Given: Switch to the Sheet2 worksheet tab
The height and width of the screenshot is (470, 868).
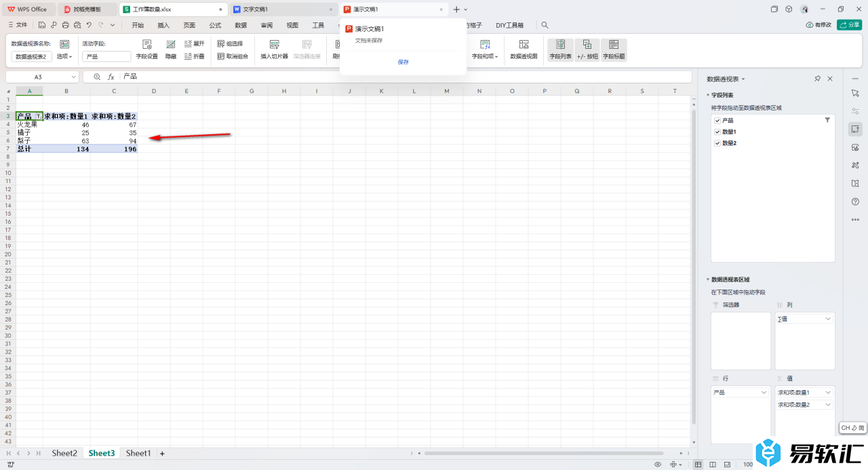Looking at the screenshot, I should click(64, 453).
